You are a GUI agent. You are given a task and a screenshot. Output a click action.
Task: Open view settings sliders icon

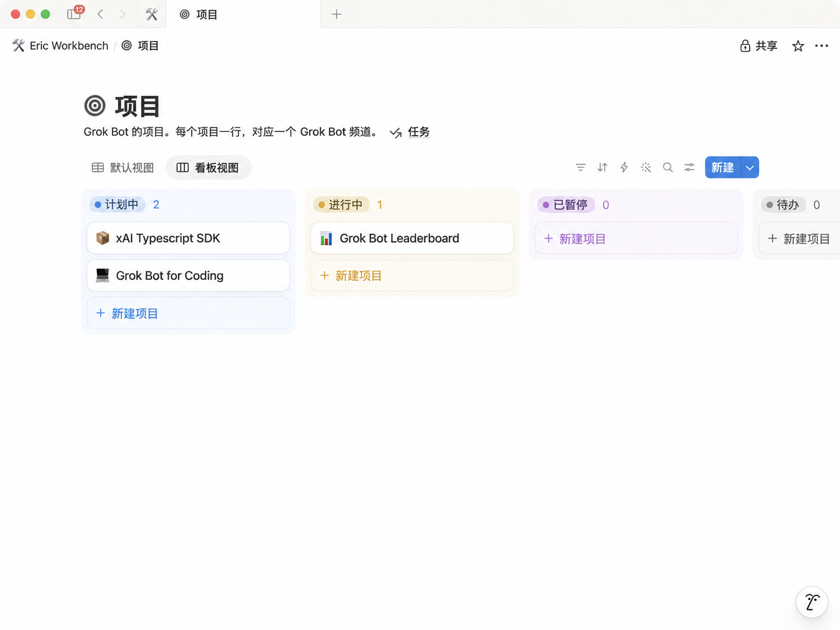coord(689,168)
